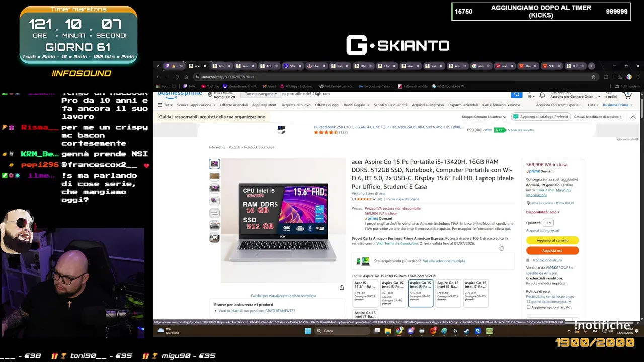This screenshot has height=362, width=644.
Task: Click the Acquista ora button
Action: [x=552, y=250]
